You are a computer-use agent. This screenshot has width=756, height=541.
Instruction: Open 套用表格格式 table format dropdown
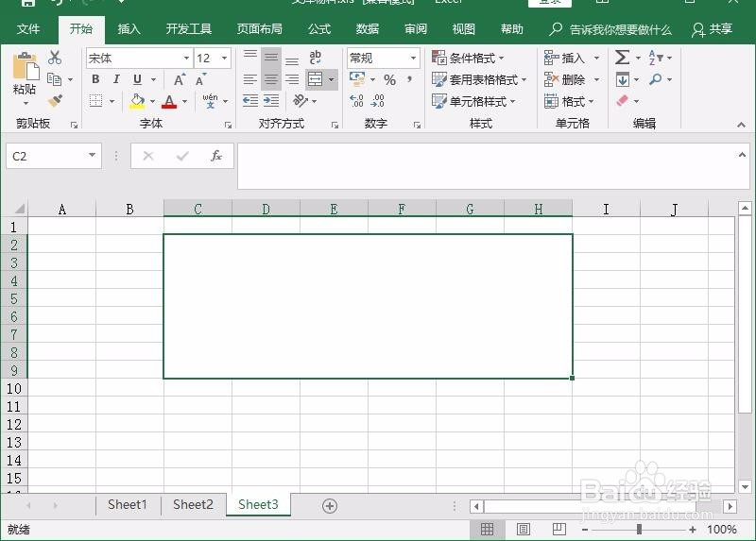pyautogui.click(x=479, y=79)
